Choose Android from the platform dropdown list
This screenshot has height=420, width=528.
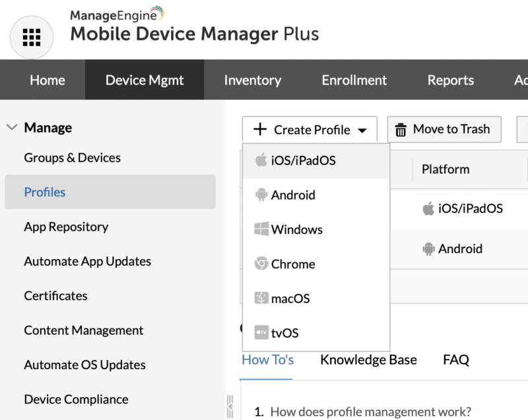point(293,195)
